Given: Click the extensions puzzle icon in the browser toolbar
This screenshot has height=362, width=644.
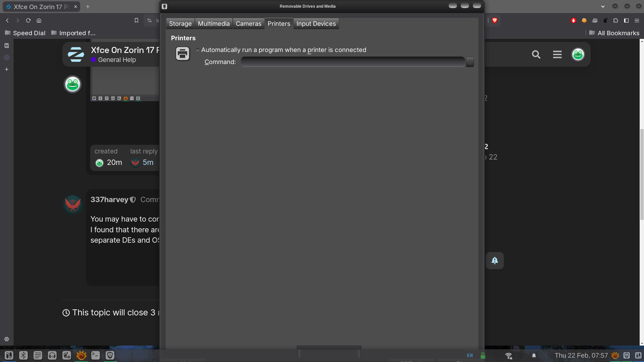Looking at the screenshot, I should pyautogui.click(x=616, y=20).
